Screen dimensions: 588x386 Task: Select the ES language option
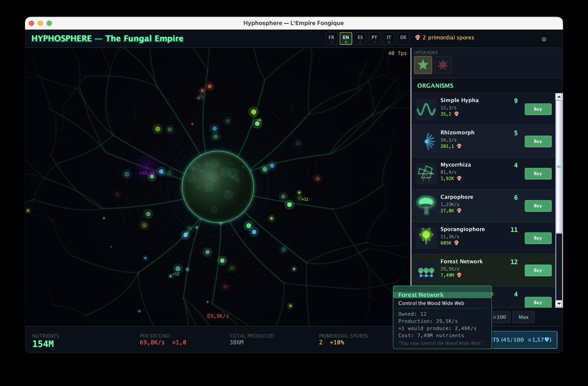click(x=360, y=38)
